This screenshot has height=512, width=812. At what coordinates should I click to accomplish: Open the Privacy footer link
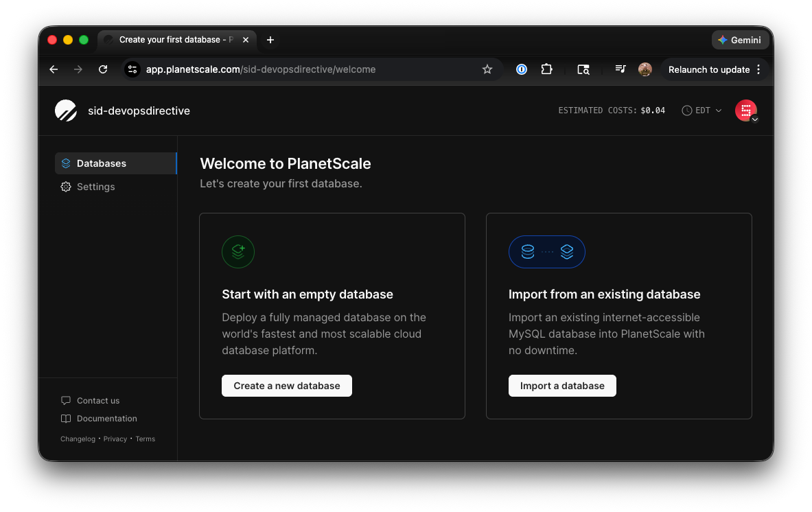[115, 439]
